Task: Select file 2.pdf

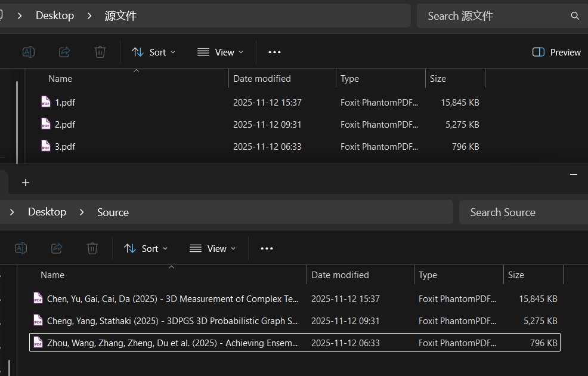Action: click(65, 125)
